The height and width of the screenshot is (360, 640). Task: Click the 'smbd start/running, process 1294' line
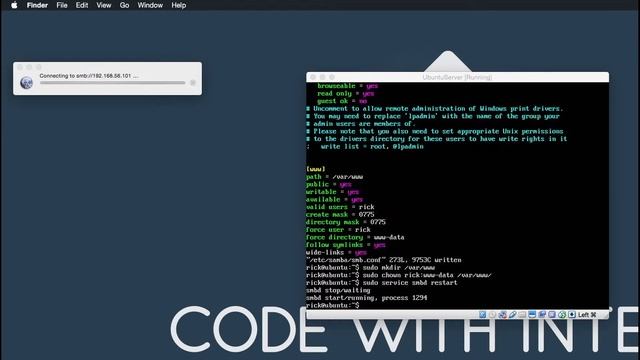coord(367,298)
